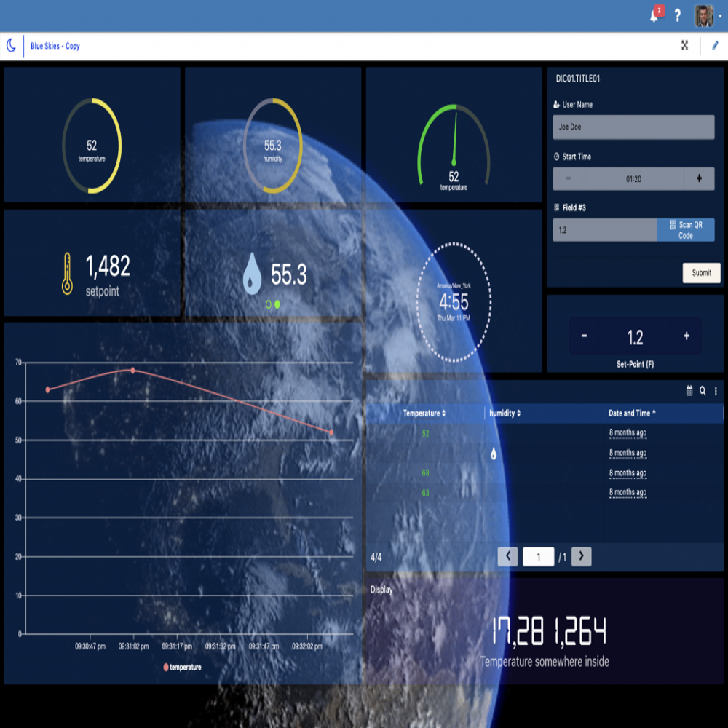Viewport: 728px width, 728px height.
Task: Increase Start Time with the plus button
Action: [700, 178]
